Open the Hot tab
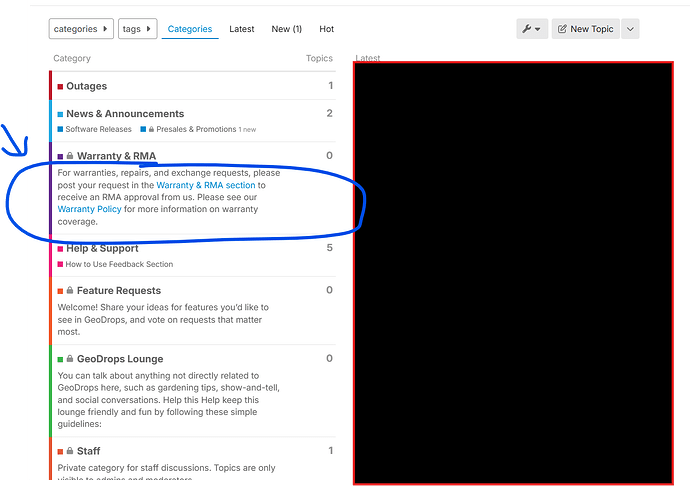This screenshot has height=486, width=690. (x=327, y=29)
